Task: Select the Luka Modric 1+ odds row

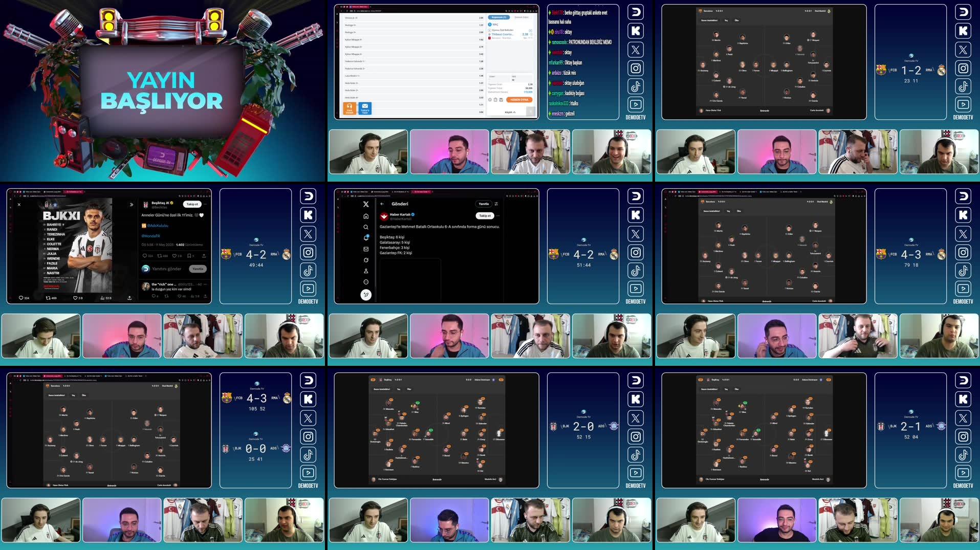Action: click(x=413, y=76)
